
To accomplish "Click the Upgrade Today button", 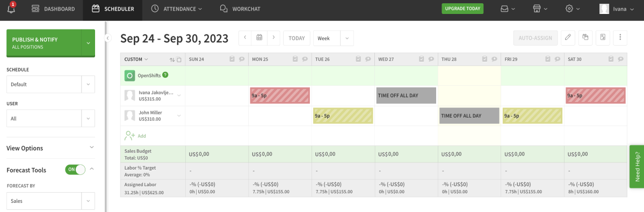I will 463,8.
